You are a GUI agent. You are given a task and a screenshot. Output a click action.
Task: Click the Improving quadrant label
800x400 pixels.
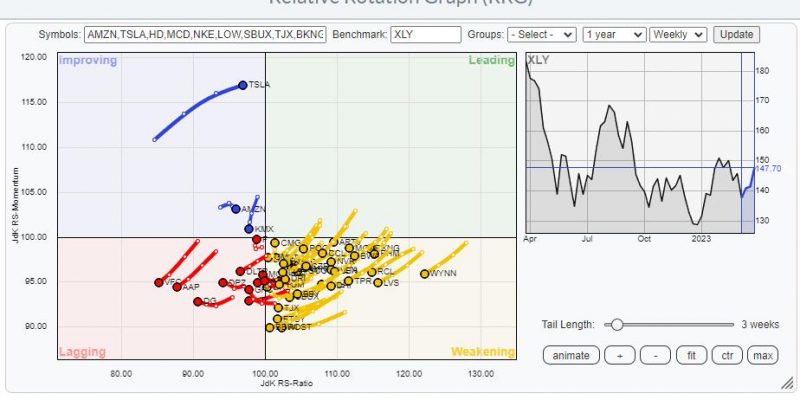point(88,60)
